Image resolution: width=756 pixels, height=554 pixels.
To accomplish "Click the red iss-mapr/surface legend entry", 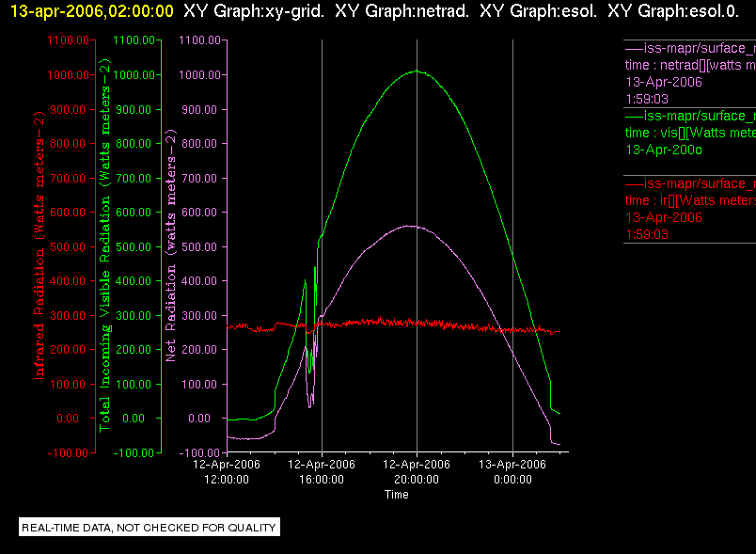I will [690, 183].
